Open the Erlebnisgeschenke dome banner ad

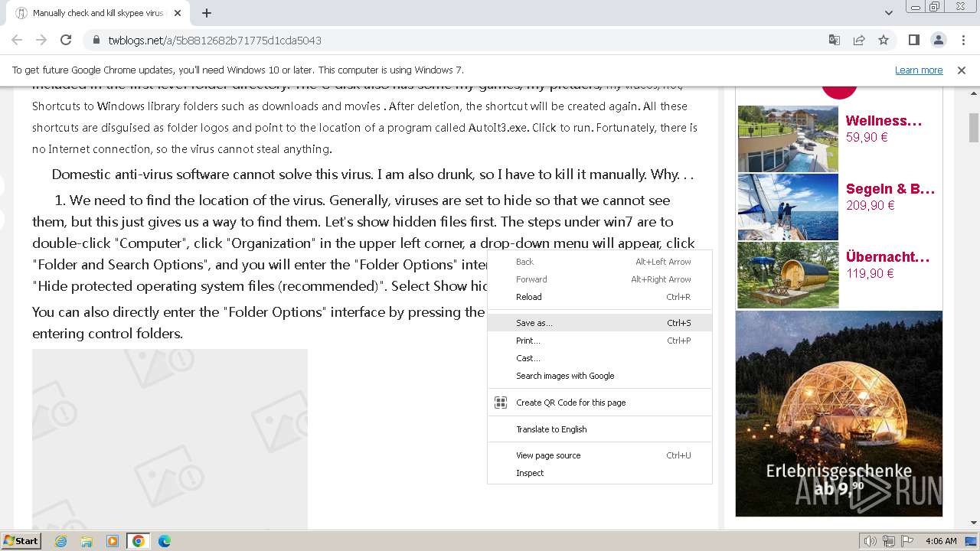839,413
